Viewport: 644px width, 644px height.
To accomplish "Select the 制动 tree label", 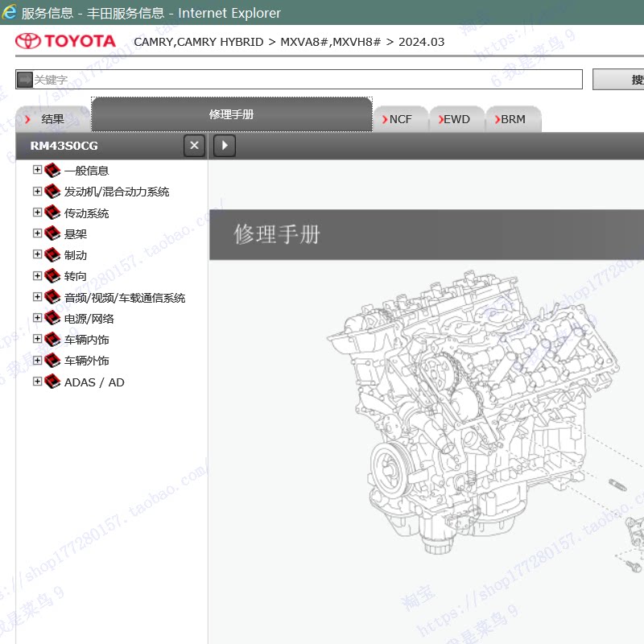I will coord(76,255).
